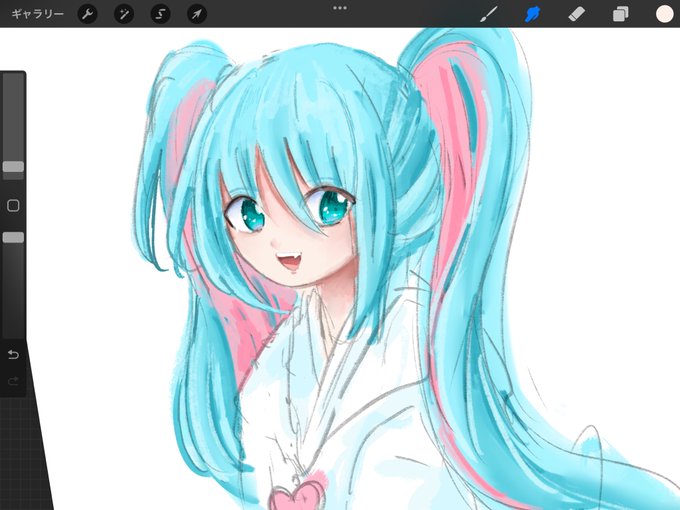Viewport: 680px width, 510px height.
Task: Activate the Selection S-shaped tool
Action: click(160, 14)
